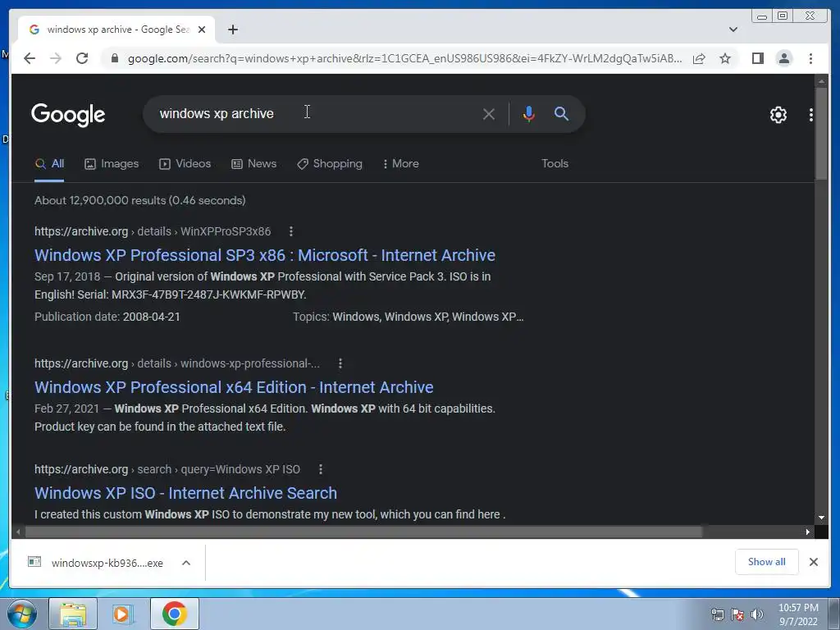
Task: Go forward using the forward arrow
Action: pos(56,58)
